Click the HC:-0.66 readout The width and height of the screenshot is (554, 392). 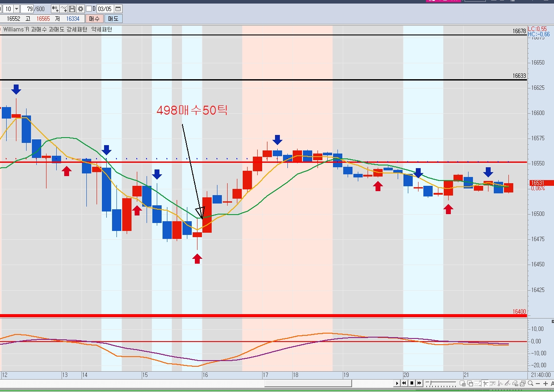point(539,34)
